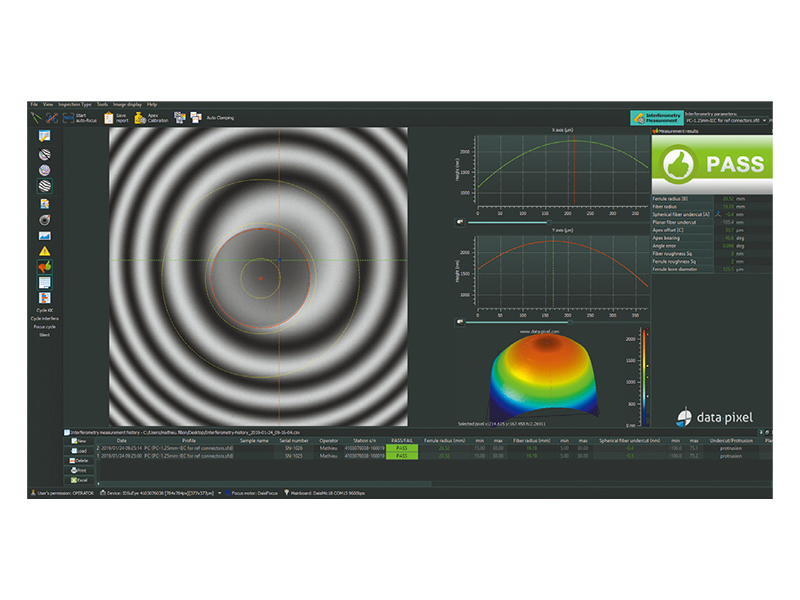The height and width of the screenshot is (600, 800).
Task: Click the green pliers tool icon
Action: pyautogui.click(x=36, y=118)
